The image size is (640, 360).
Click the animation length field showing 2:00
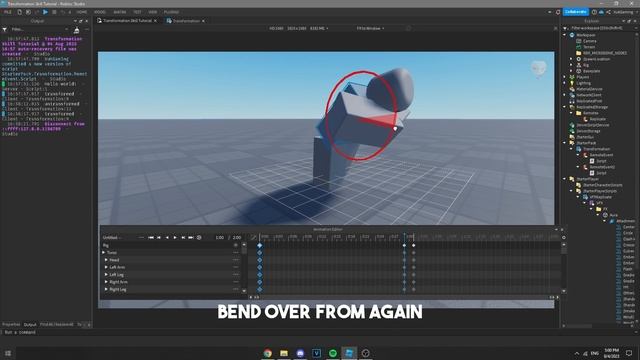(237, 238)
